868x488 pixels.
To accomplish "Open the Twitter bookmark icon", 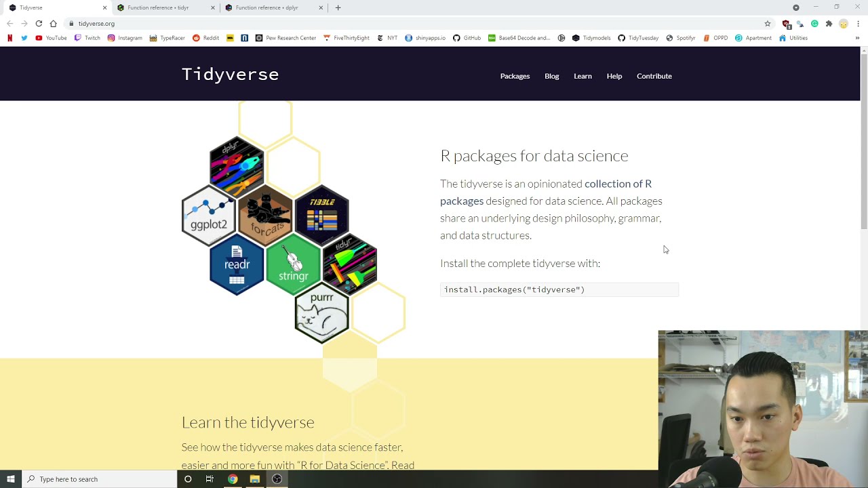I will point(24,38).
